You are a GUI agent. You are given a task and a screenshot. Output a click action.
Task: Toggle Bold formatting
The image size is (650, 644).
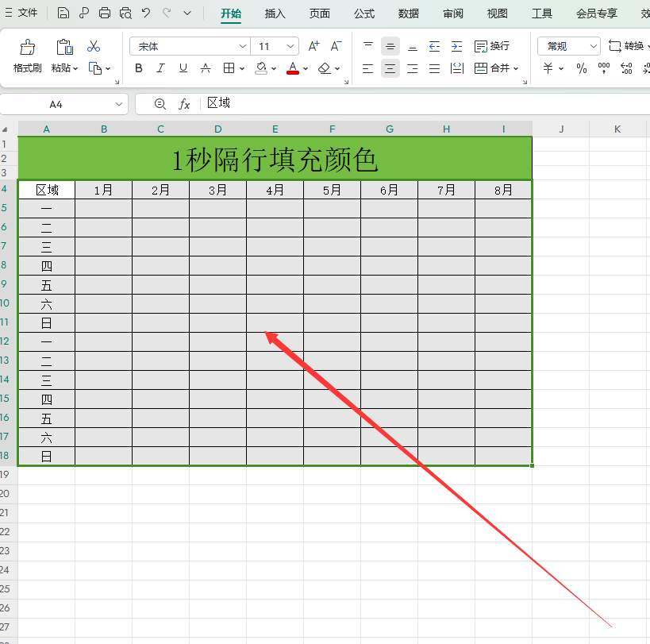pyautogui.click(x=139, y=68)
